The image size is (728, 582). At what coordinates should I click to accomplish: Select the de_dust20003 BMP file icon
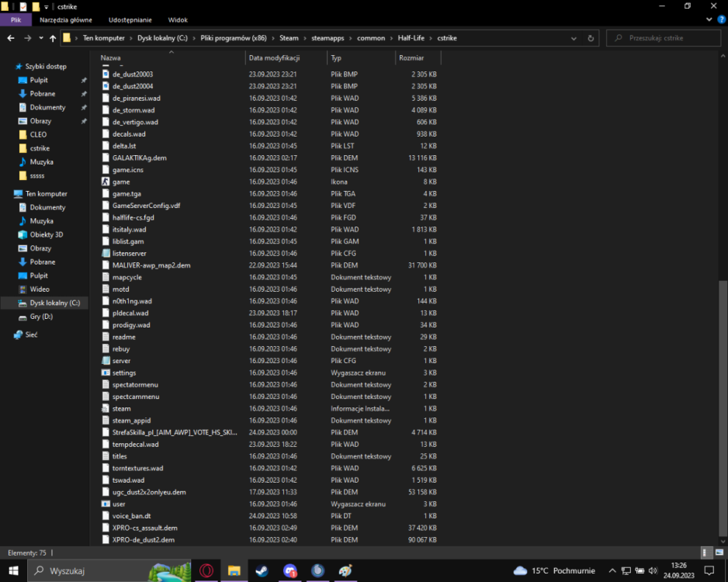pyautogui.click(x=106, y=74)
